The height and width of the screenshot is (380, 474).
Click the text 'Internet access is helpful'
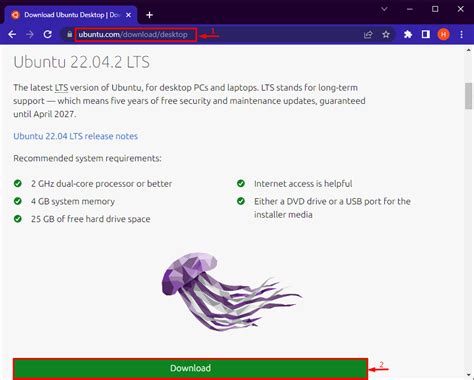303,184
